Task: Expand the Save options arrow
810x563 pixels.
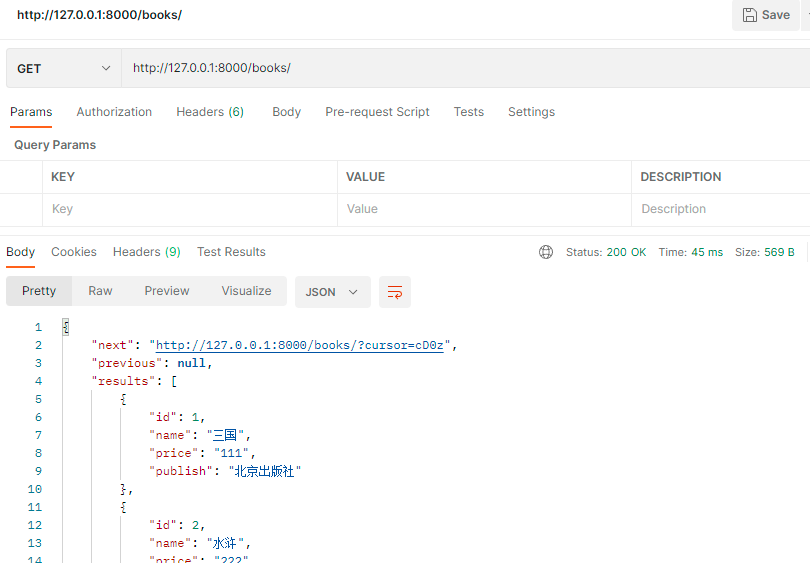Action: click(x=805, y=15)
